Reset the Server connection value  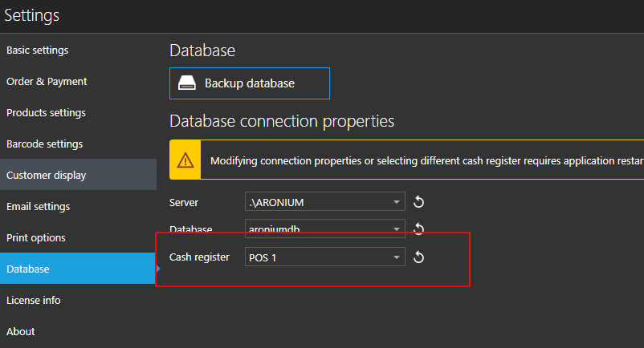coord(418,202)
